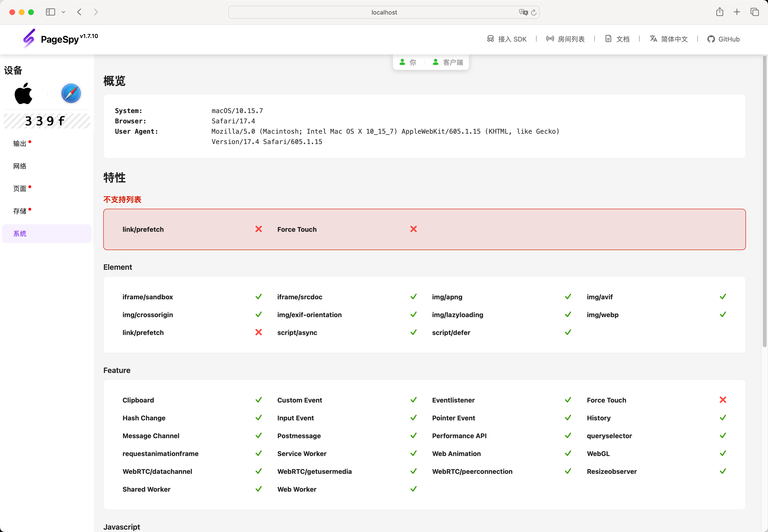Open a new tab with plus icon
The image size is (768, 532).
[x=737, y=12]
